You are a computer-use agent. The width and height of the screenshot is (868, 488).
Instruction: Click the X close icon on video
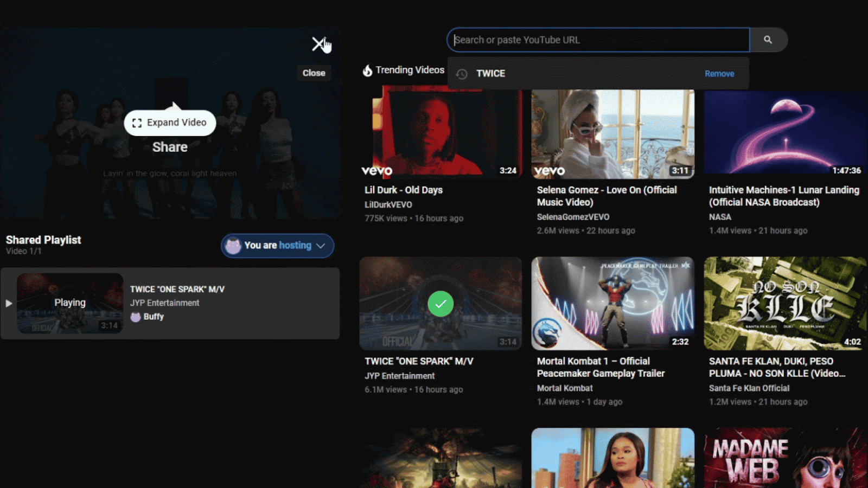318,44
